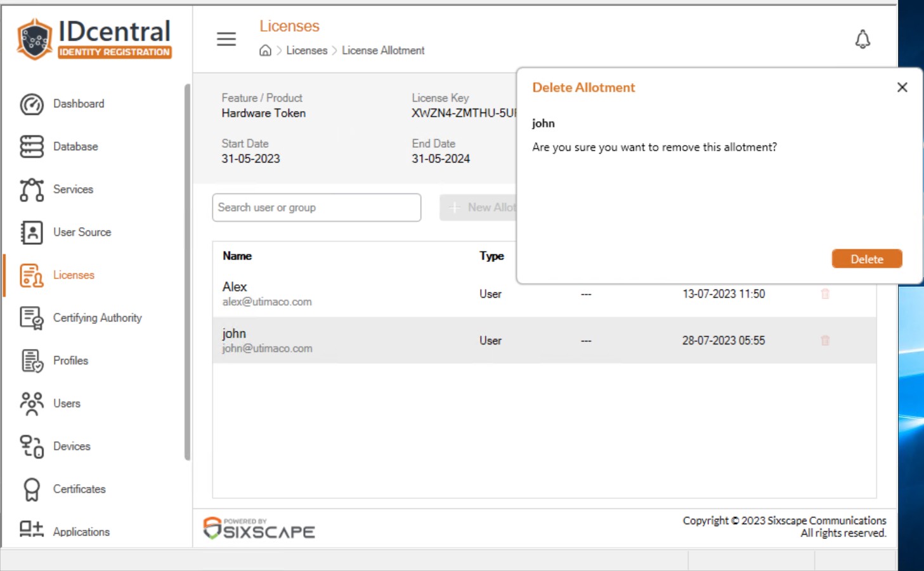
Task: Confirm with the Delete button
Action: pyautogui.click(x=866, y=259)
